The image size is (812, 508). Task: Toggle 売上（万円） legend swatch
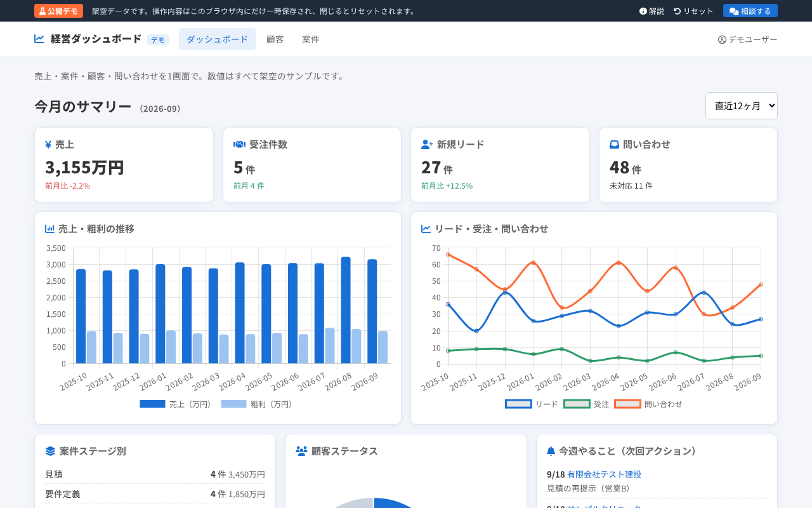[152, 404]
